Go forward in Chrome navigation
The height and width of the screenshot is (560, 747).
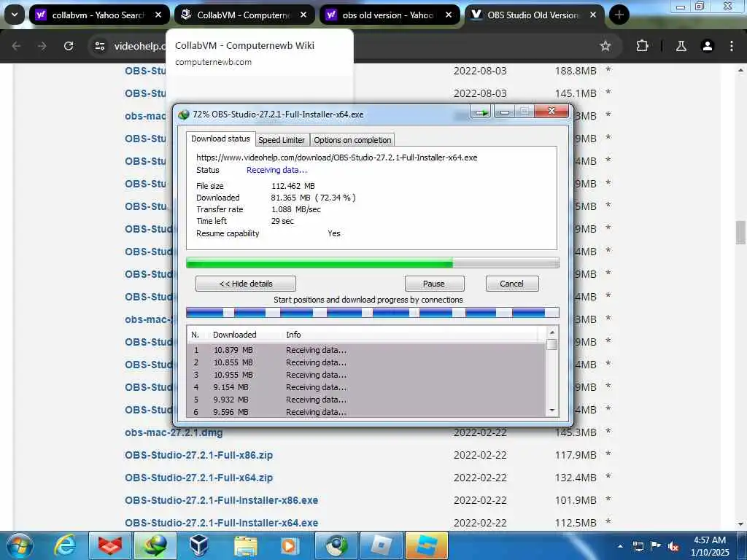point(42,46)
